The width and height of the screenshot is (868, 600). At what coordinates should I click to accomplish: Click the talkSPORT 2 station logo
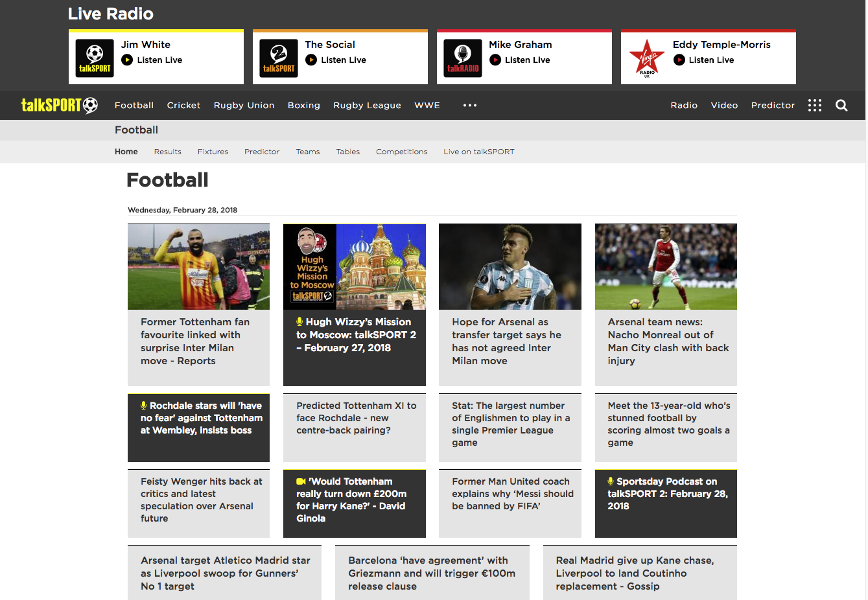(x=279, y=58)
